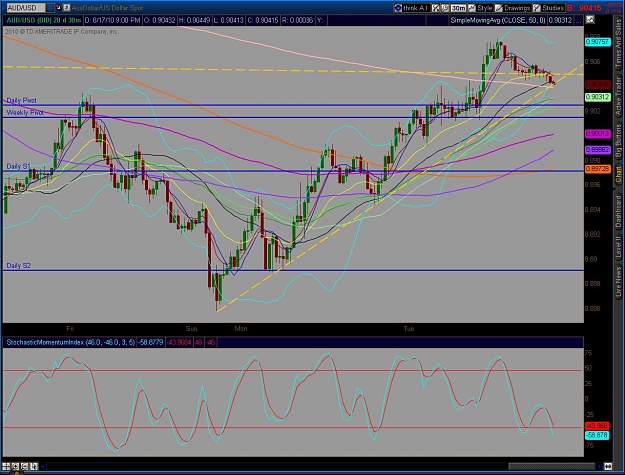The height and width of the screenshot is (475, 625).
Task: Click the red/yellow link color indicator icon
Action: (x=58, y=8)
